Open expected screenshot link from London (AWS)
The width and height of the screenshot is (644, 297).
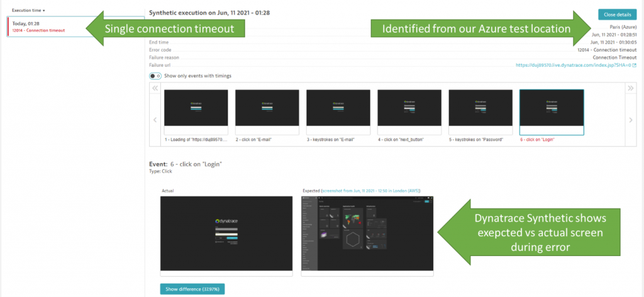[x=370, y=191]
